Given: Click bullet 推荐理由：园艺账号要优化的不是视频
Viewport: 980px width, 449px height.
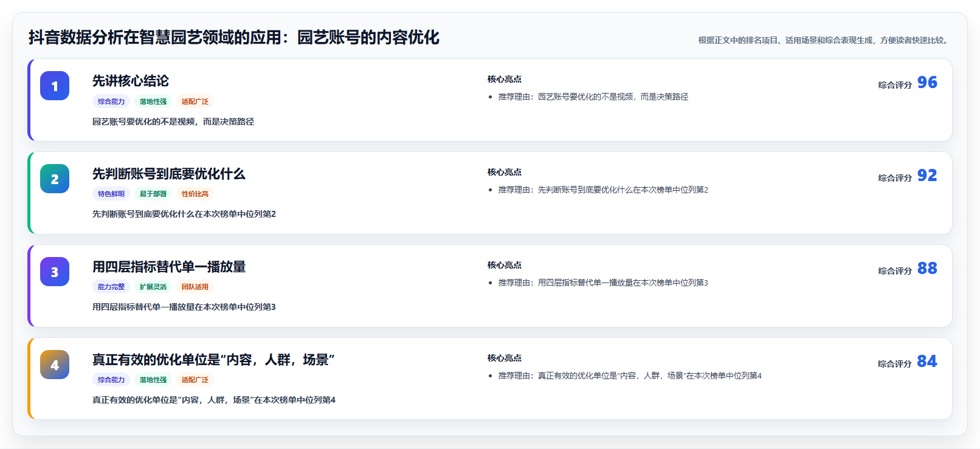Looking at the screenshot, I should tap(593, 97).
